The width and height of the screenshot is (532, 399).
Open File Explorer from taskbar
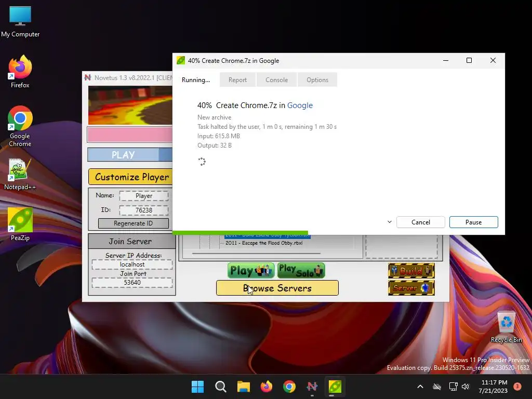243,387
